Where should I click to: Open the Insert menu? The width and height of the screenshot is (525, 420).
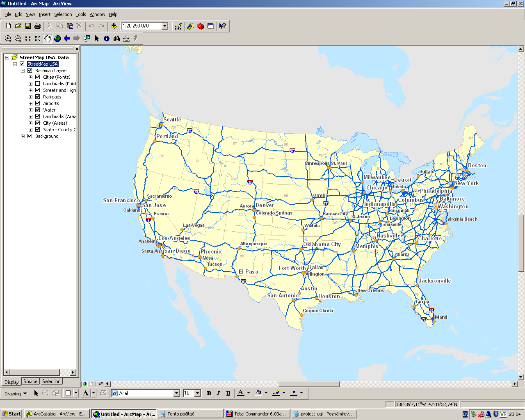(x=44, y=14)
